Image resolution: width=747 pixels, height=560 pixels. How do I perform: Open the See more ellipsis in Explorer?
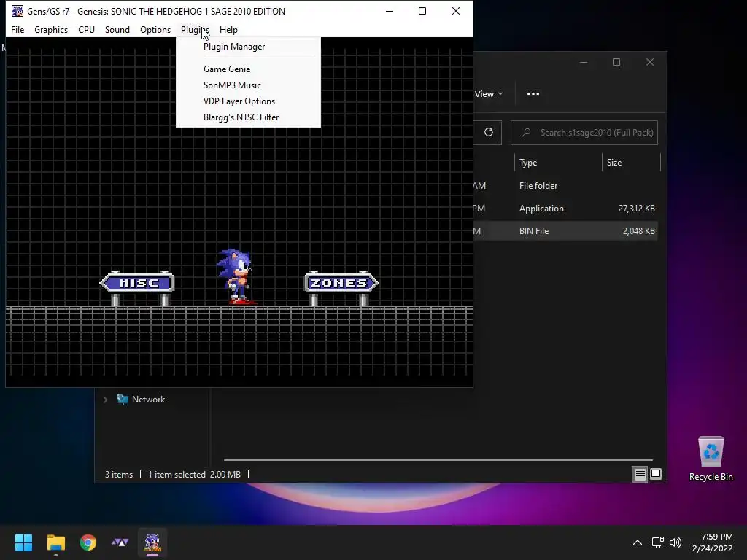click(x=533, y=94)
